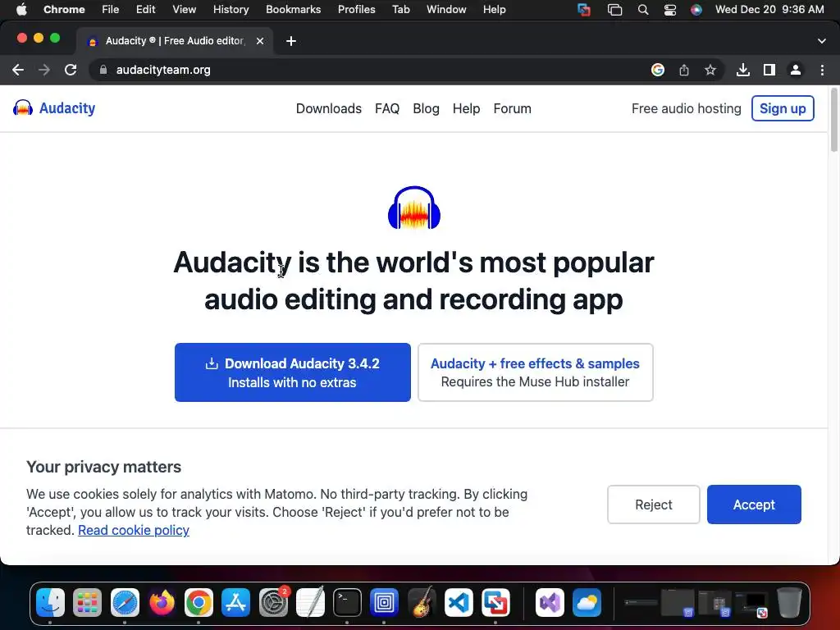Click the share page icon
The width and height of the screenshot is (840, 630).
point(684,70)
